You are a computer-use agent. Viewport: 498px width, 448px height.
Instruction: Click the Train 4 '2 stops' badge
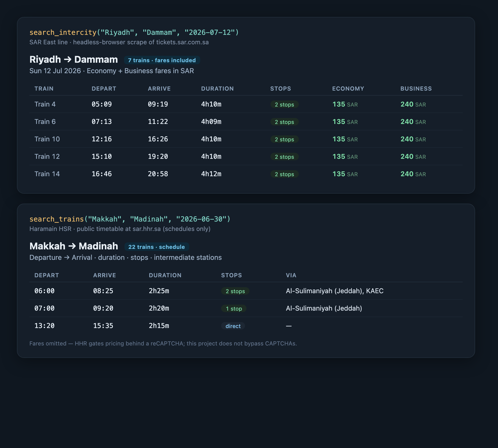click(x=284, y=105)
